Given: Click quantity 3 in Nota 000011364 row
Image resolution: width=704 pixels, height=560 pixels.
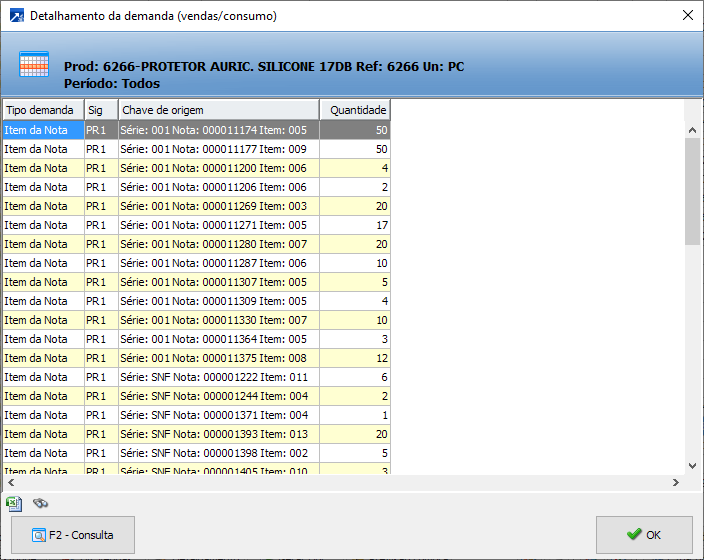Looking at the screenshot, I should point(355,339).
